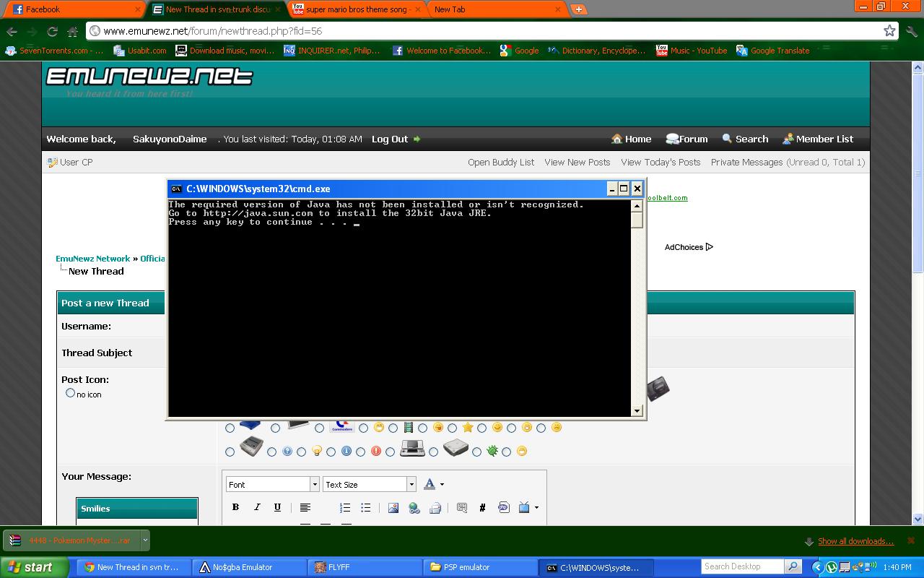Open the font color dropdown arrow
This screenshot has width=924, height=578.
(x=442, y=485)
